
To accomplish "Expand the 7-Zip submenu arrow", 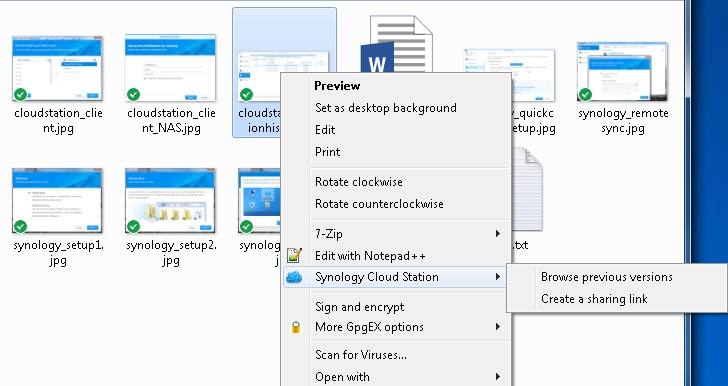I will tap(498, 234).
